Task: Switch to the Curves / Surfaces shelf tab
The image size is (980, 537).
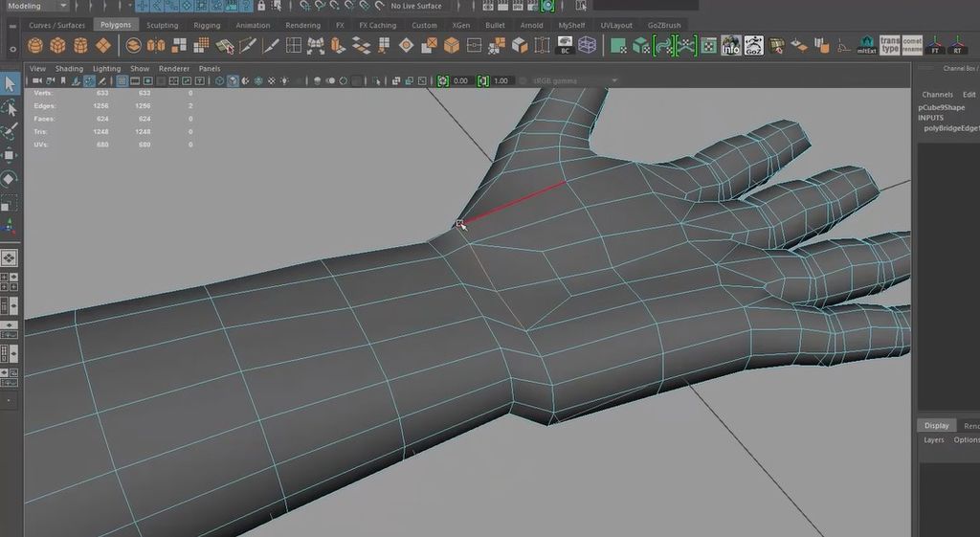Action: coord(56,26)
